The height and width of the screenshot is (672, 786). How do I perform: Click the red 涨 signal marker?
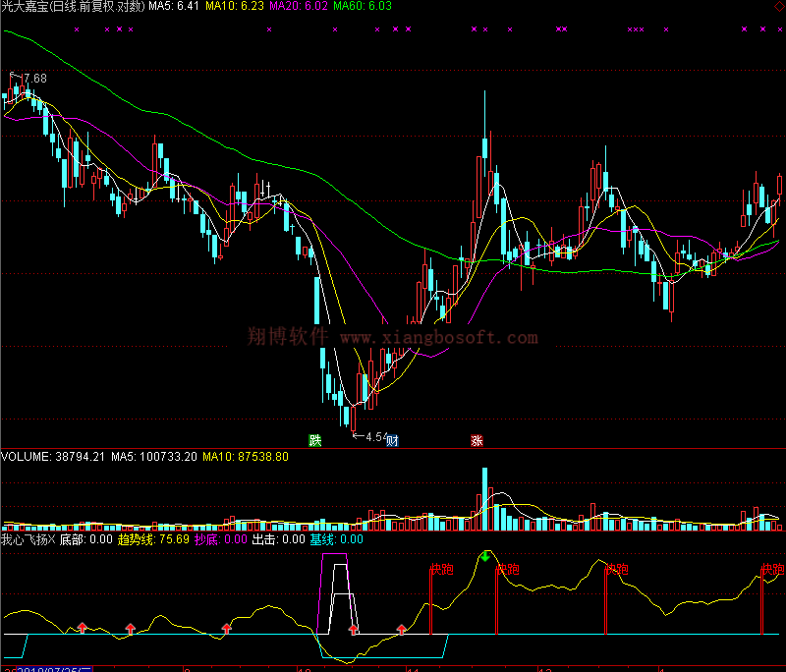477,440
